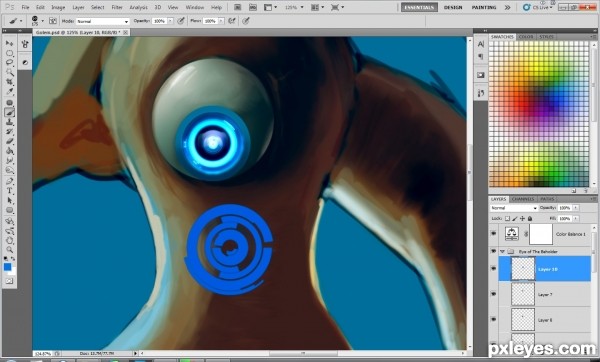Launch Mini Bridge from the application bar
600x362 pixels.
point(253,7)
